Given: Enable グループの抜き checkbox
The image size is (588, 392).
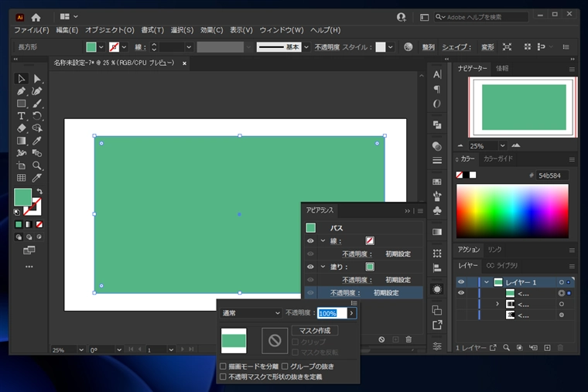Looking at the screenshot, I should coord(285,366).
